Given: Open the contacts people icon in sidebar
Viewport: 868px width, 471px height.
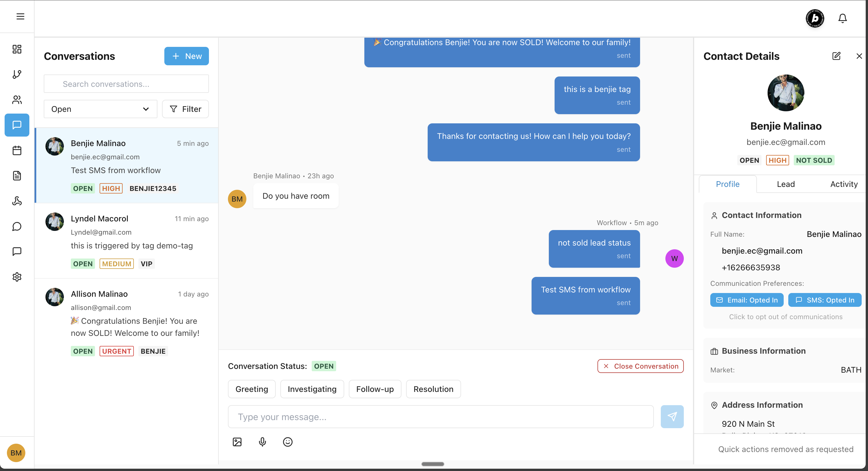Looking at the screenshot, I should click(17, 100).
